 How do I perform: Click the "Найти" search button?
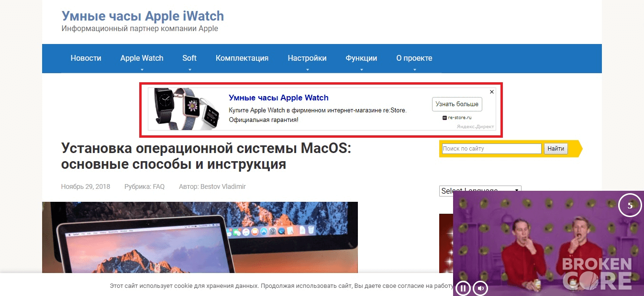[556, 149]
